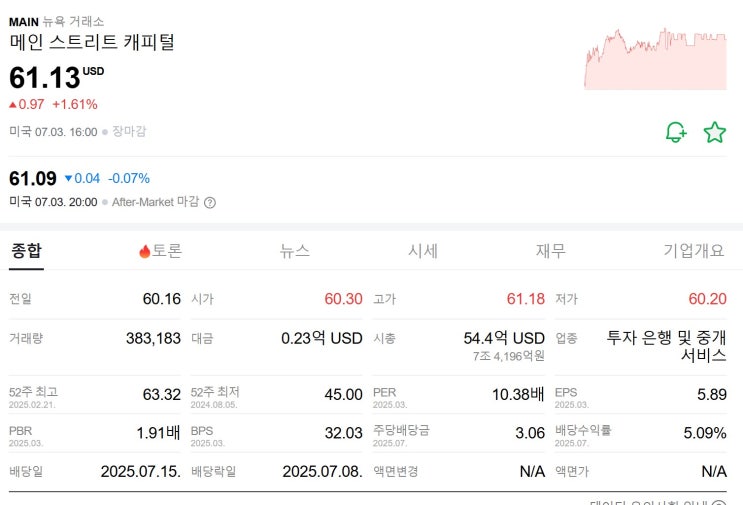
Task: Click the price alert bell icon
Action: 676,132
